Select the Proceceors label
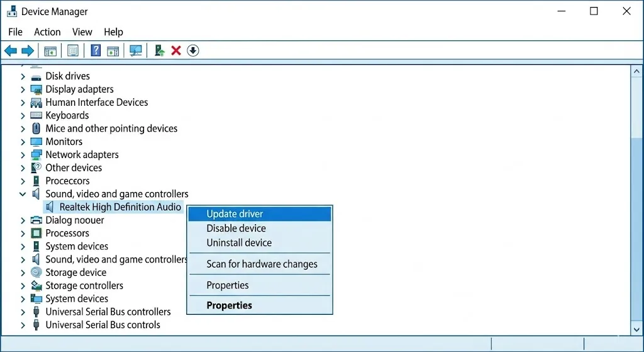The image size is (644, 352). coord(67,181)
